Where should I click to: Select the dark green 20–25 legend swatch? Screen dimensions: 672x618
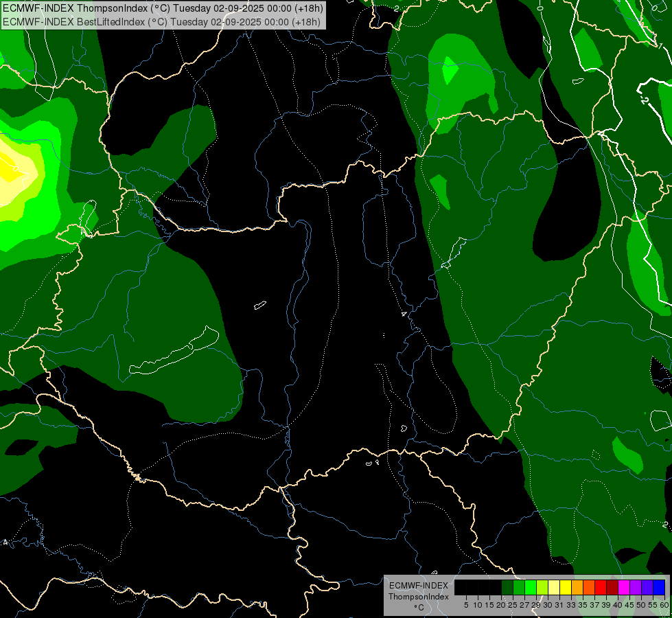[507, 587]
